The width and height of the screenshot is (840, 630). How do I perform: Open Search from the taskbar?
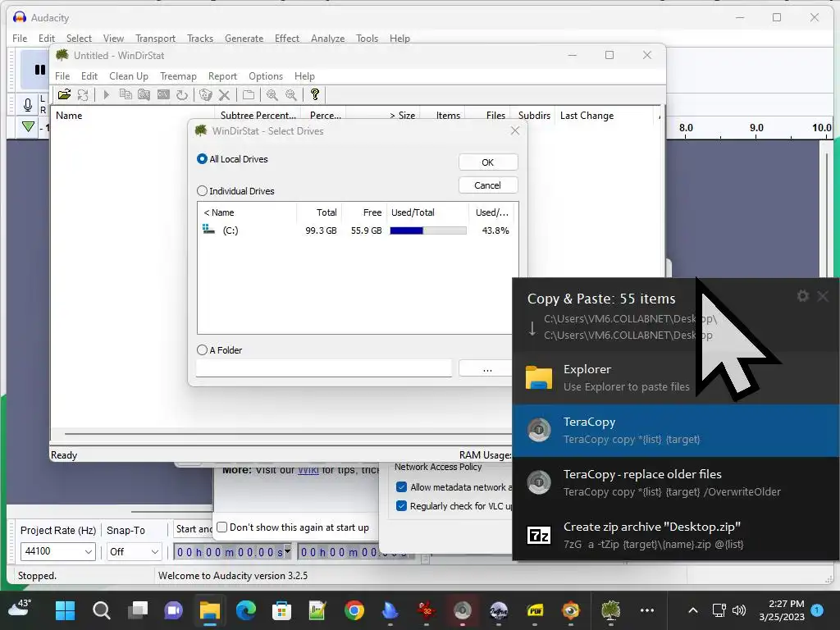pos(101,610)
